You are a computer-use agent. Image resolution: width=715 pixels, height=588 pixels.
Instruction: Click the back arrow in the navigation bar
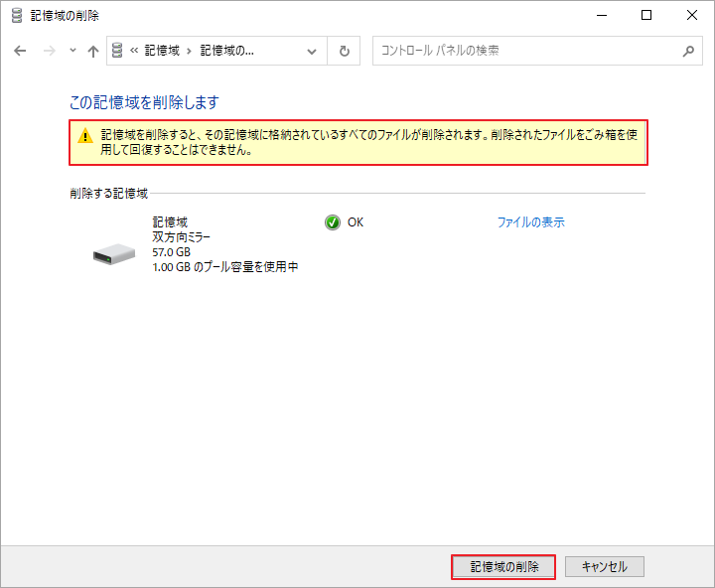(x=21, y=51)
